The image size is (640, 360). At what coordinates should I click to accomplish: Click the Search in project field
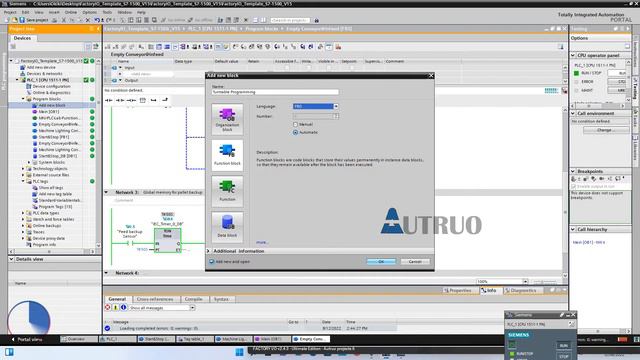tap(290, 20)
